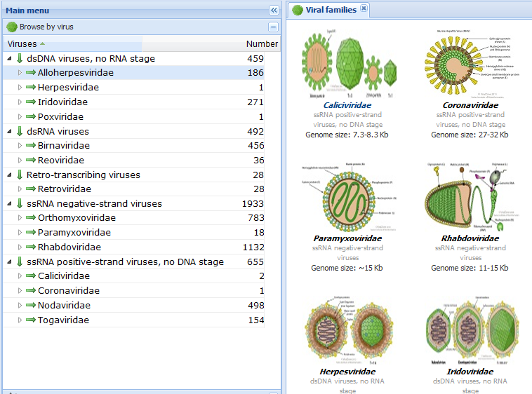Sort by the Number column header
The width and height of the screenshot is (532, 394).
tap(261, 44)
